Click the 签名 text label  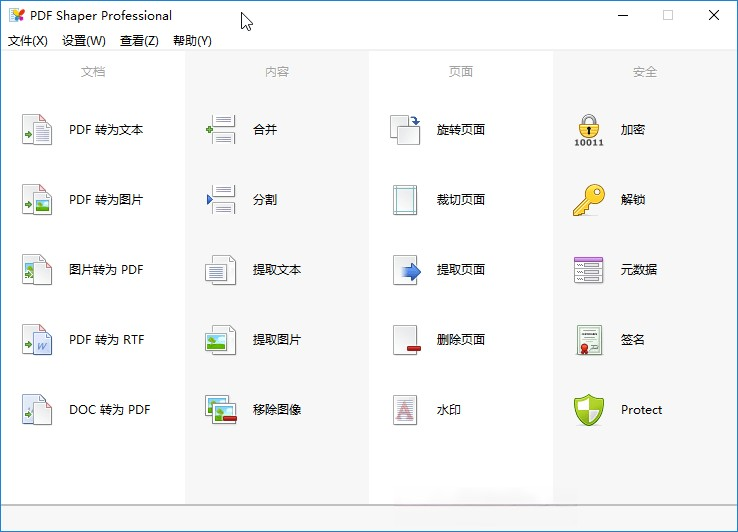pyautogui.click(x=633, y=339)
